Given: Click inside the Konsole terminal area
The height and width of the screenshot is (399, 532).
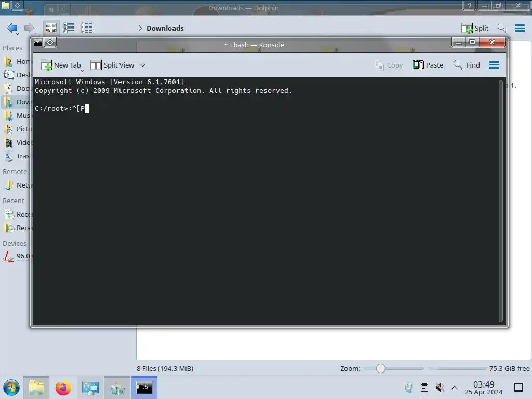Looking at the screenshot, I should 265,201.
